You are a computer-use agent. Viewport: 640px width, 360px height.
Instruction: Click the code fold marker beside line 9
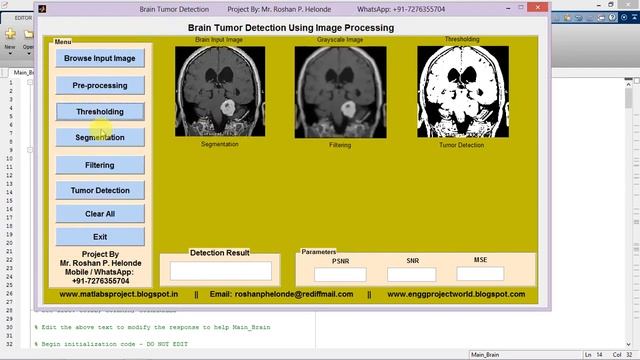coord(30,150)
